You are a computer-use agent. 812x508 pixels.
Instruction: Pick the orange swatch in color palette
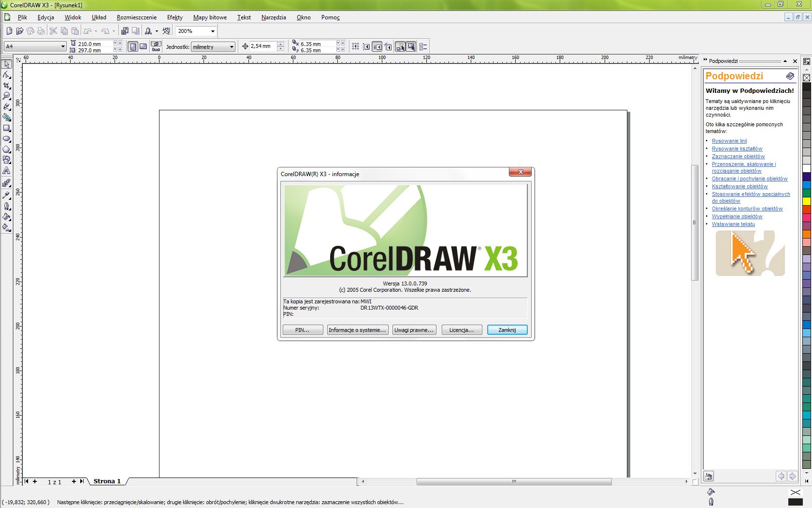click(807, 234)
